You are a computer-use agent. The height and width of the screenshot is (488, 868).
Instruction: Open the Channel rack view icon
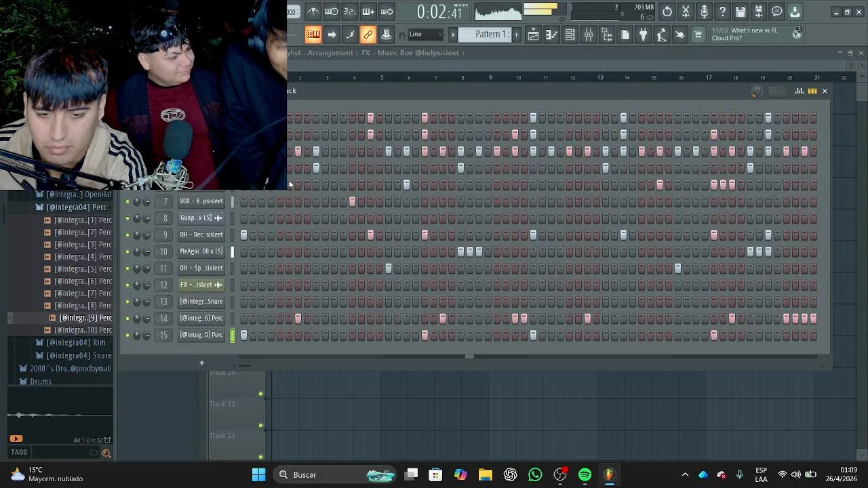(x=570, y=35)
